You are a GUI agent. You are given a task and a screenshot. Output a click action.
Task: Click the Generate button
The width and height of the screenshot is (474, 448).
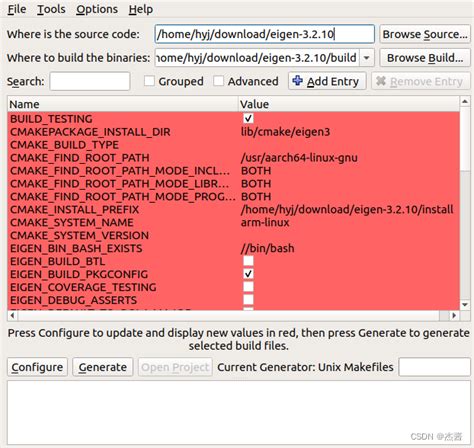[103, 367]
